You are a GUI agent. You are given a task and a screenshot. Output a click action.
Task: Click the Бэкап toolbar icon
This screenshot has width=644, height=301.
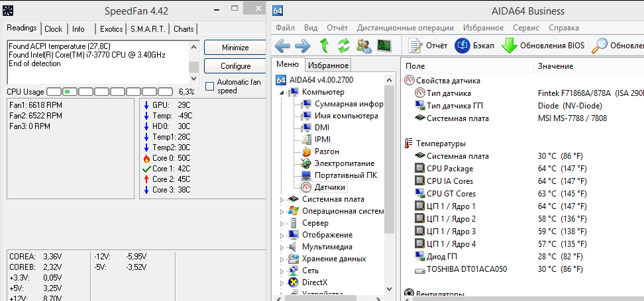(x=462, y=46)
